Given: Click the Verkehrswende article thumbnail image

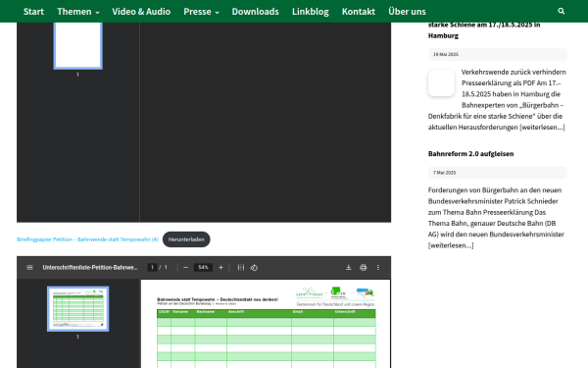Looking at the screenshot, I should (x=441, y=83).
